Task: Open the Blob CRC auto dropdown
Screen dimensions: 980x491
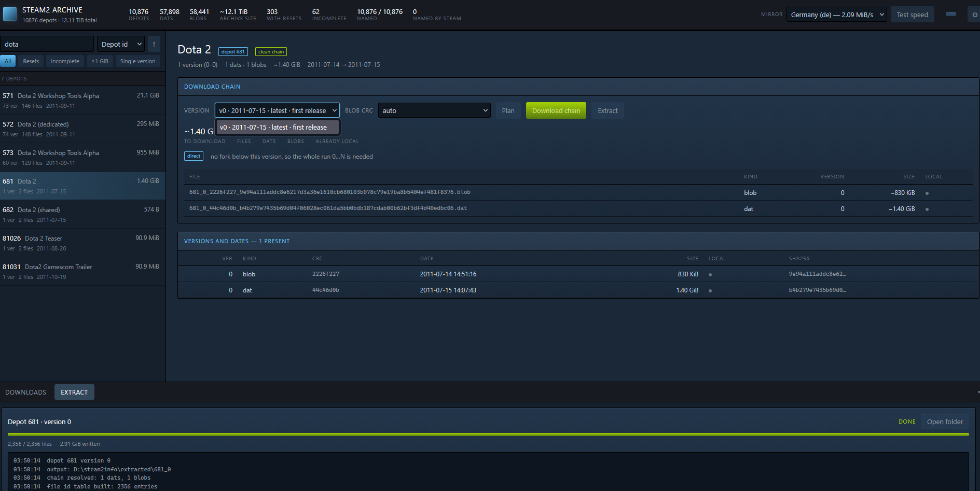Action: (x=434, y=110)
